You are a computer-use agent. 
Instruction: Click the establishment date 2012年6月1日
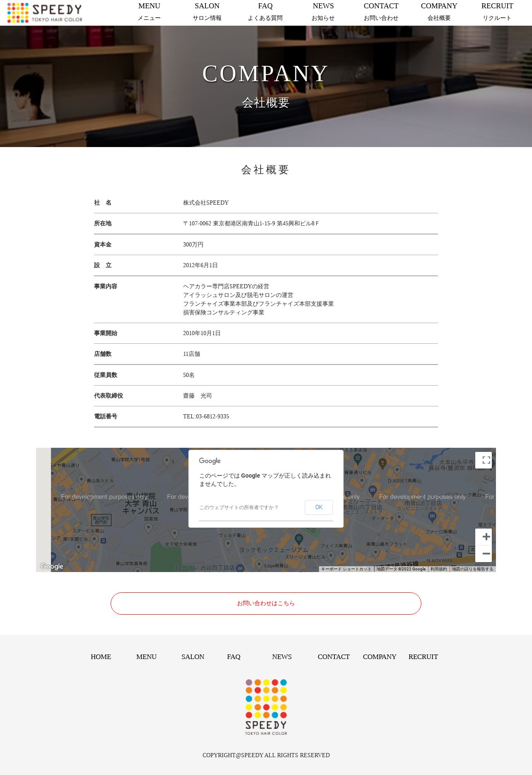click(200, 265)
